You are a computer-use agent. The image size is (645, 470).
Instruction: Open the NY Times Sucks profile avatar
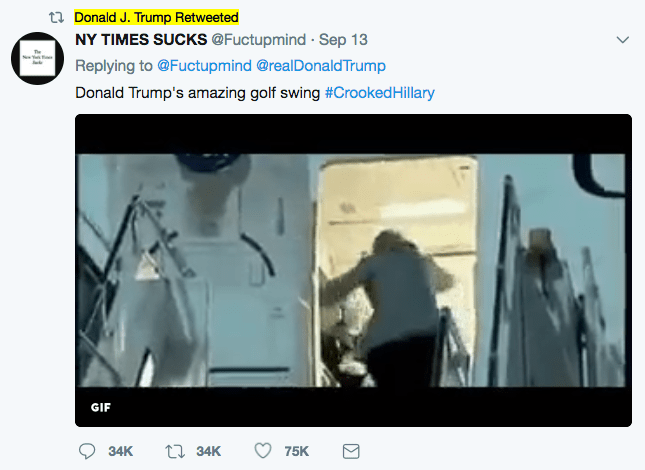[37, 58]
